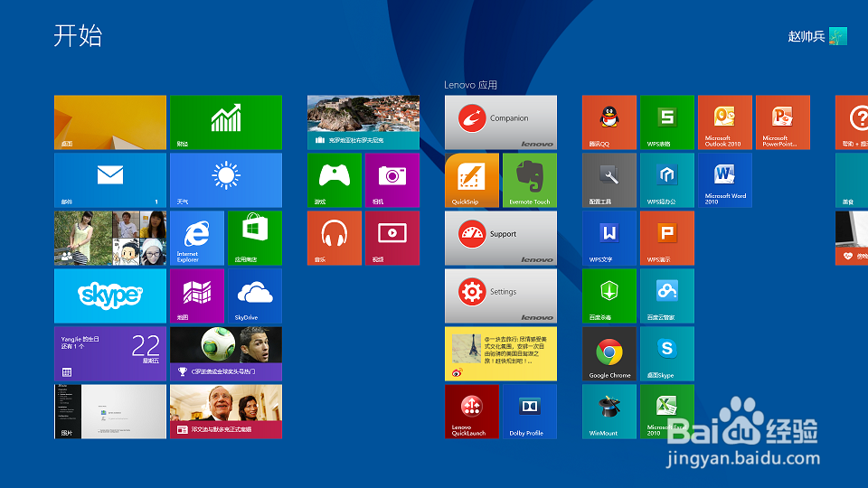The image size is (868, 488).
Task: Launch the WinMount magic hat tile
Action: tap(609, 412)
